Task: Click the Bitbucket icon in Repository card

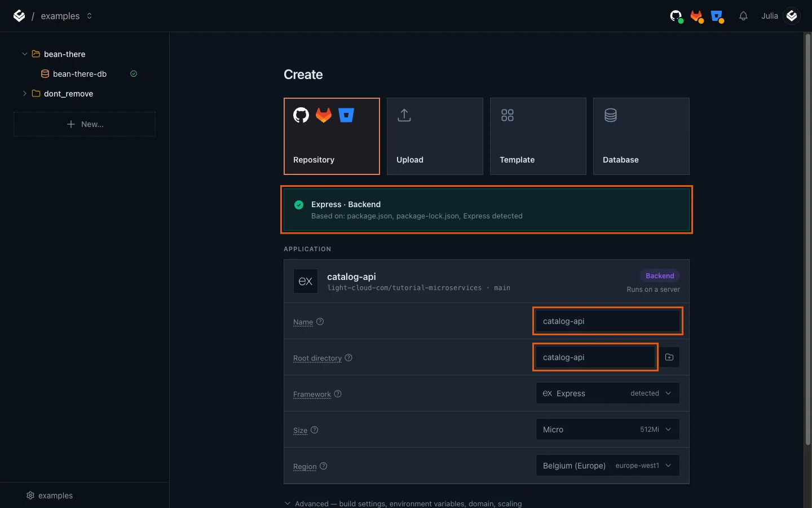Action: click(346, 115)
